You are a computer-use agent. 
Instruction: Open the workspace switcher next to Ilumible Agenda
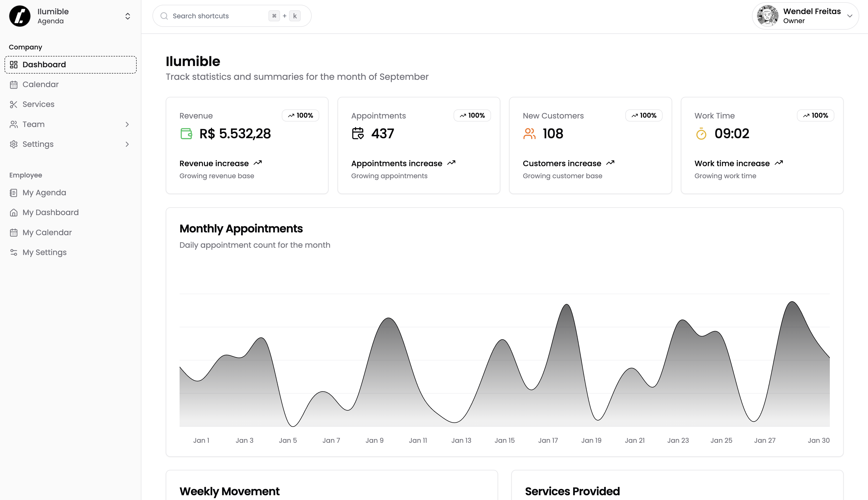tap(128, 16)
